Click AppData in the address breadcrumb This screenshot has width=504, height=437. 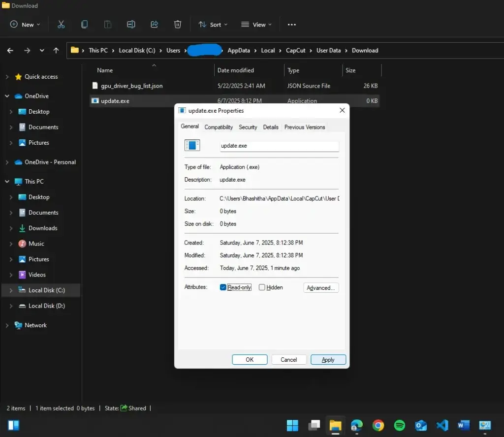click(x=239, y=51)
